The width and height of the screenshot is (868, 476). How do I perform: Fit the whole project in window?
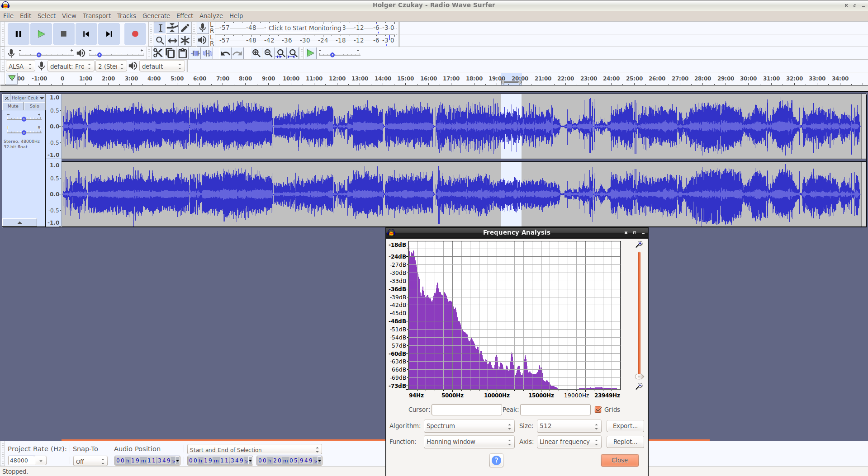coord(293,53)
